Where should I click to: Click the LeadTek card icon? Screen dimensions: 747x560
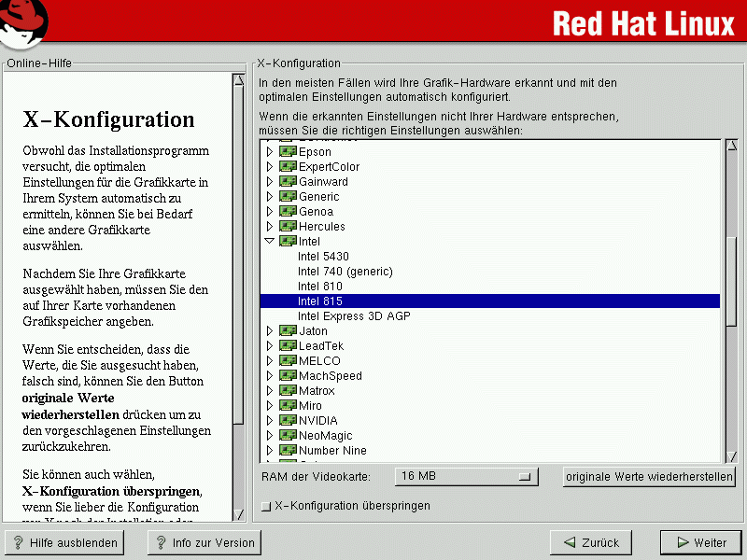pyautogui.click(x=288, y=346)
